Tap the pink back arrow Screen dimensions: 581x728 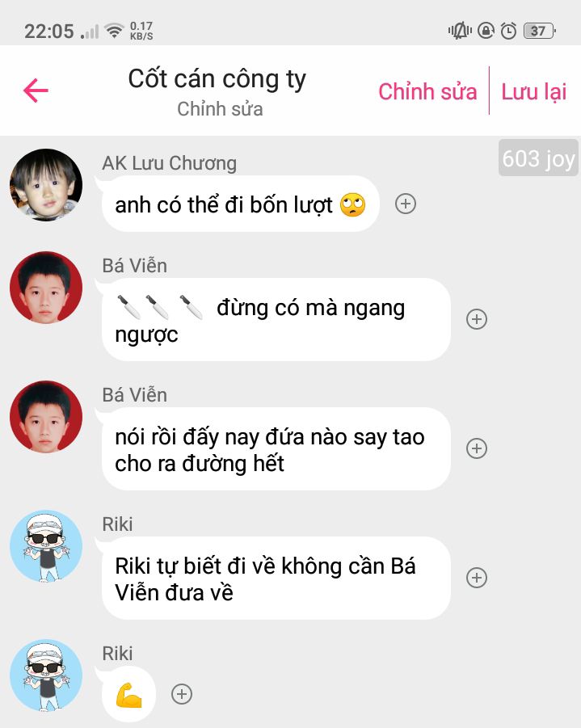point(36,90)
